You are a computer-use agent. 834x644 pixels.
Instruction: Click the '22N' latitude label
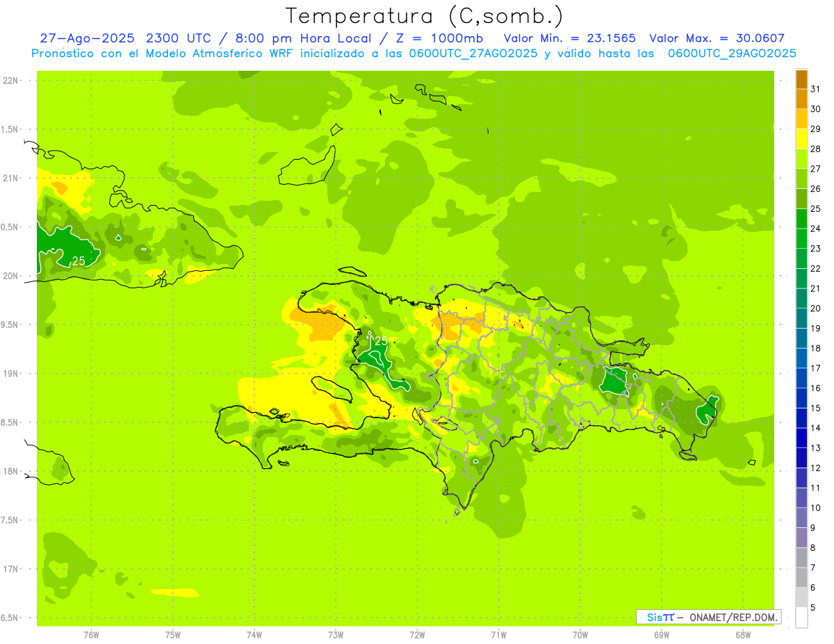[x=10, y=81]
